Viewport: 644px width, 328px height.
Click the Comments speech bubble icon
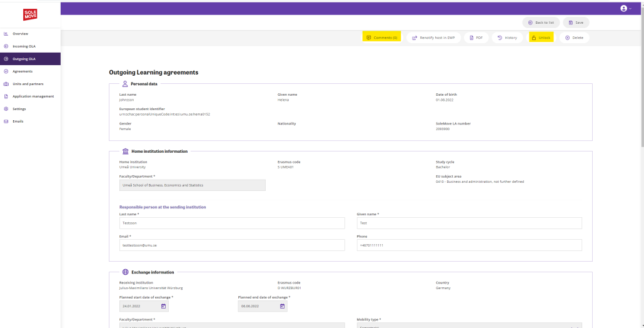click(x=369, y=38)
